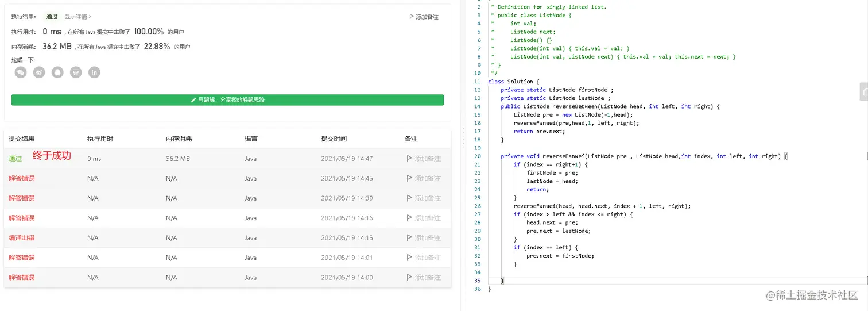Click 内存消耗 column header
868x311 pixels.
(179, 139)
